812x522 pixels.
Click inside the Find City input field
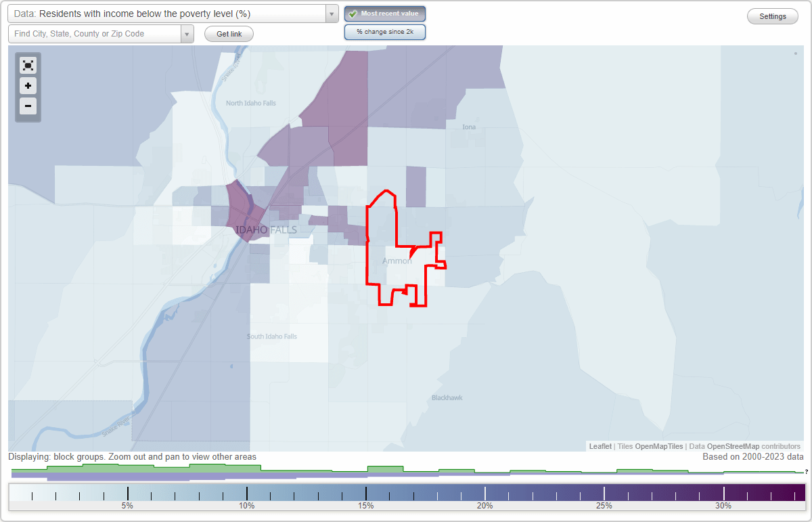click(95, 33)
